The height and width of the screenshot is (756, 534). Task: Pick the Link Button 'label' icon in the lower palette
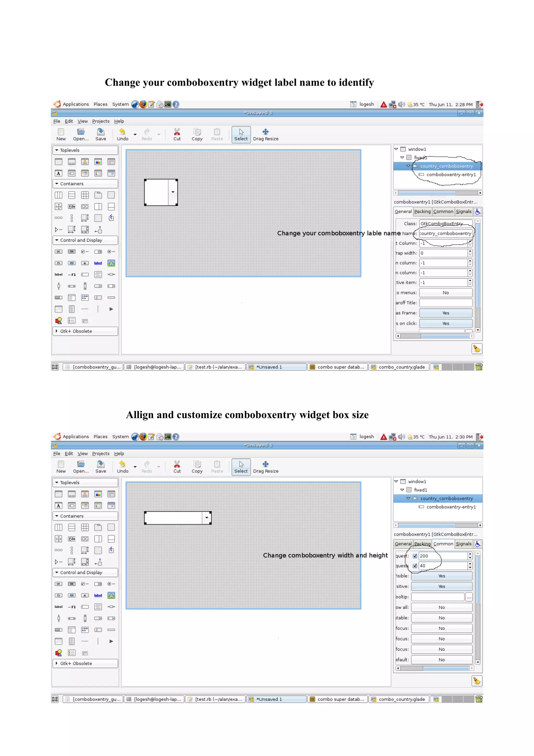[98, 595]
